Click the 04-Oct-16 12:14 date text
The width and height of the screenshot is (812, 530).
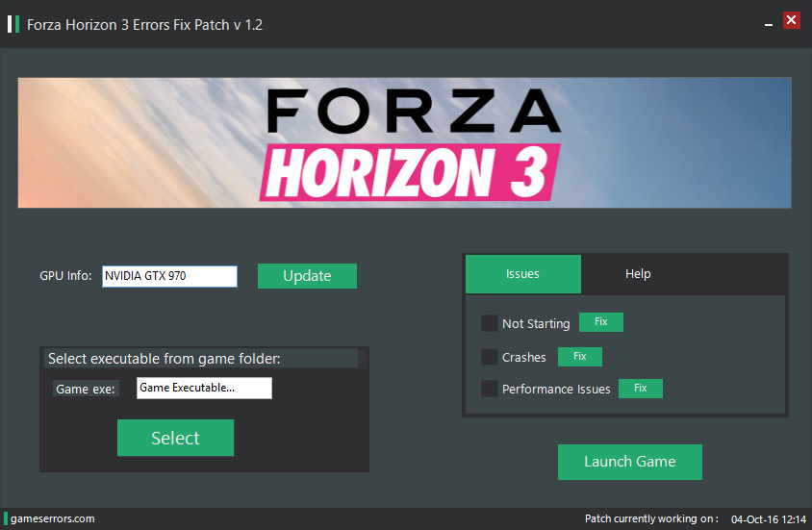click(x=769, y=519)
